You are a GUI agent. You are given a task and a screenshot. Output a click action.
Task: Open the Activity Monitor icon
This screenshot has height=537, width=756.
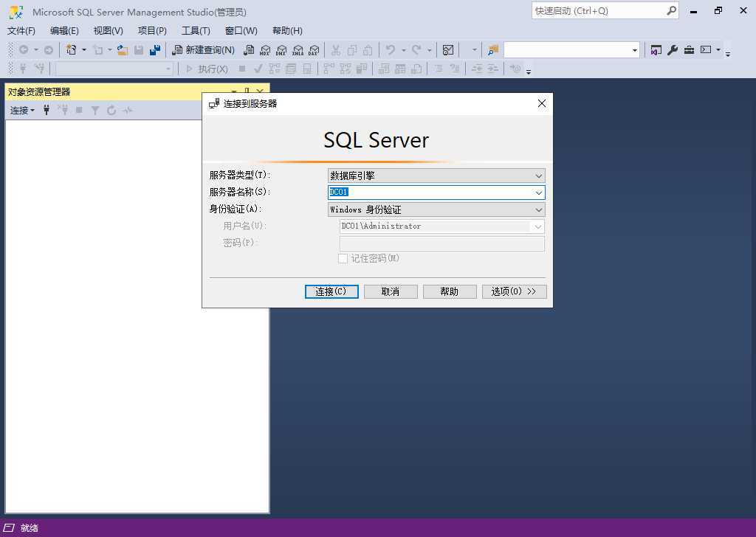[448, 49]
